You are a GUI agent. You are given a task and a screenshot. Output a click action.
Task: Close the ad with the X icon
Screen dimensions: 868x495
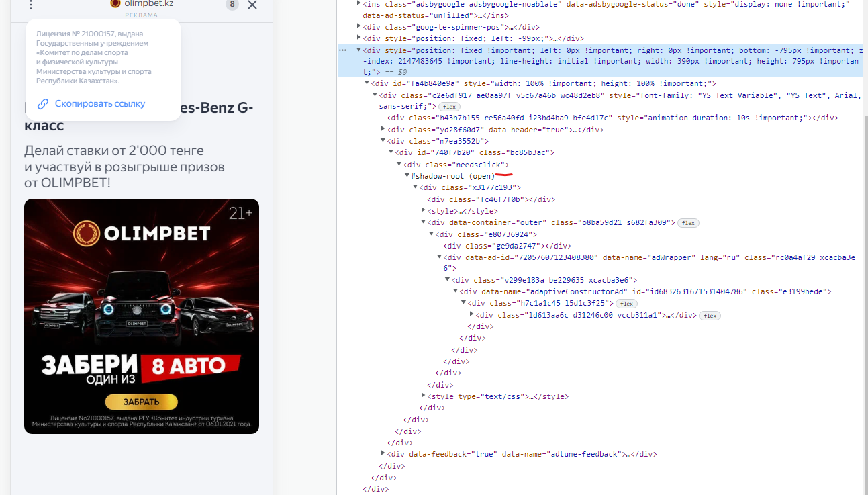tap(252, 5)
